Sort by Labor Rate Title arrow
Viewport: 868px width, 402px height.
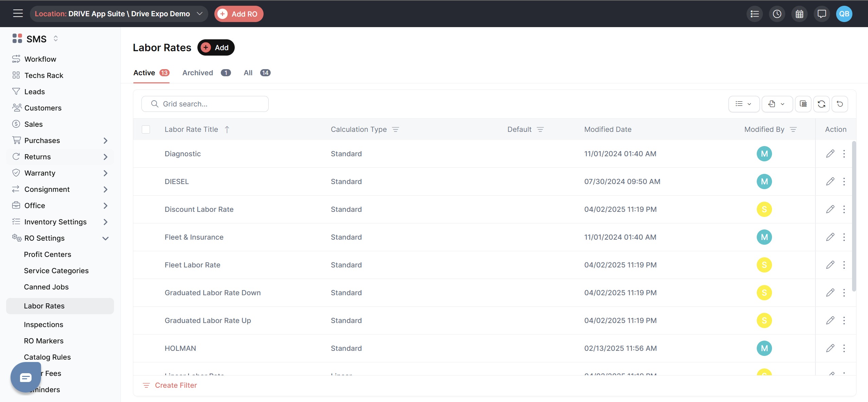tap(227, 129)
